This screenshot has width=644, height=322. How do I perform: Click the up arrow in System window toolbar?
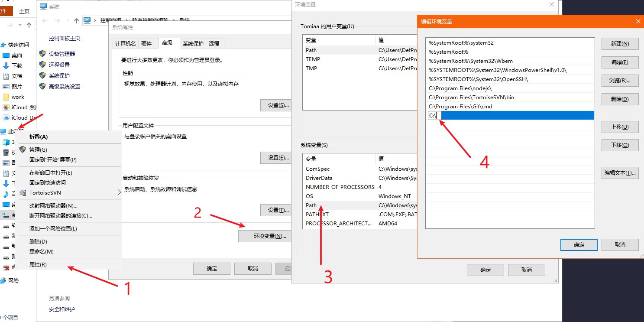click(x=77, y=20)
